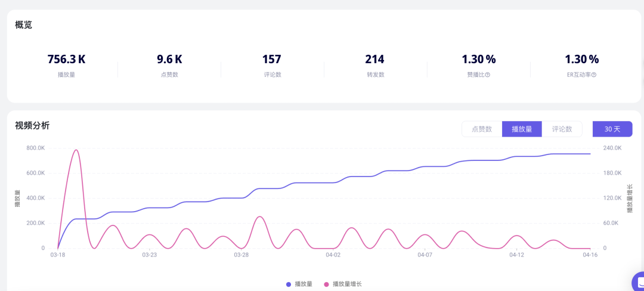Open the chat widget icon at bottom right
This screenshot has height=291, width=644.
click(x=639, y=283)
